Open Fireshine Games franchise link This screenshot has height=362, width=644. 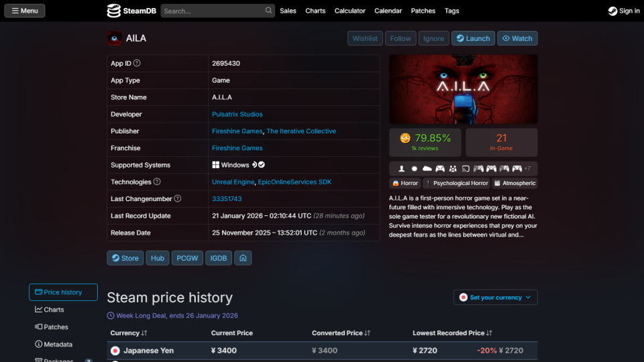coord(237,147)
